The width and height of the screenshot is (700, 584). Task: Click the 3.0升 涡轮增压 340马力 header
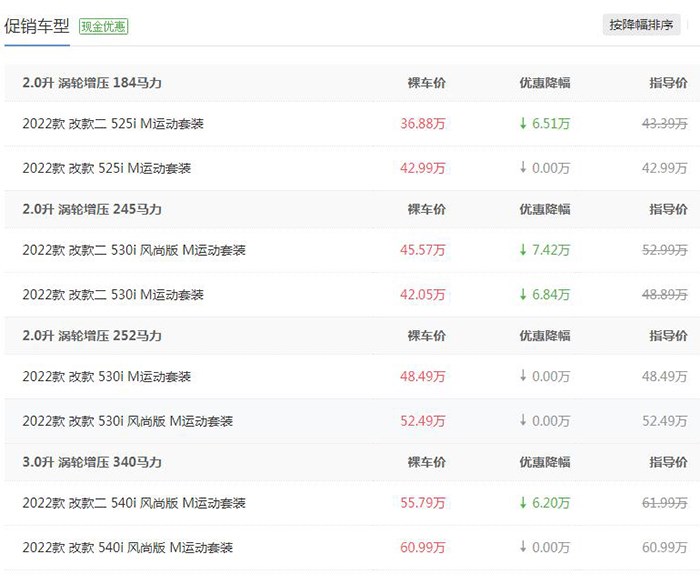[92, 462]
